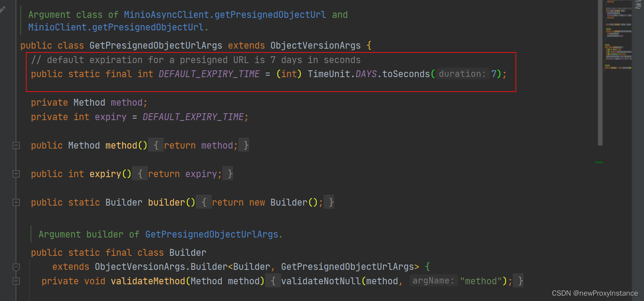The width and height of the screenshot is (644, 301).
Task: Expand the folded method() getter
Action: click(16, 146)
